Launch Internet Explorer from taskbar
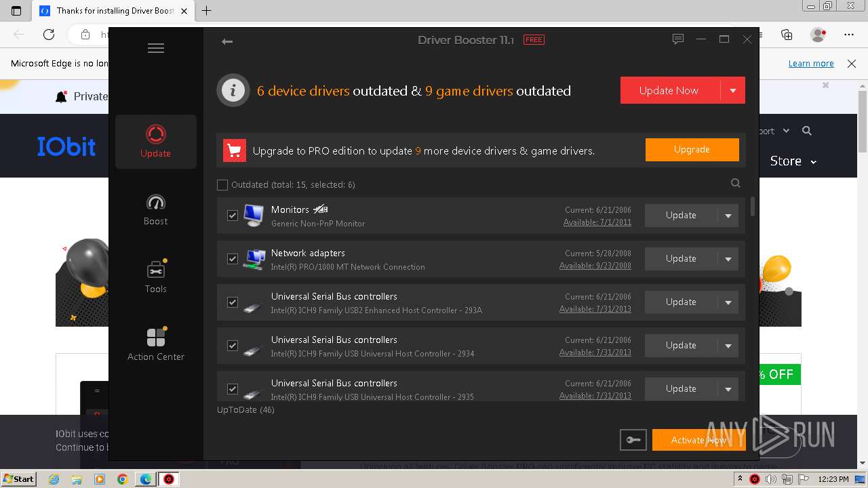Screen dimensions: 868x488 tap(54, 479)
